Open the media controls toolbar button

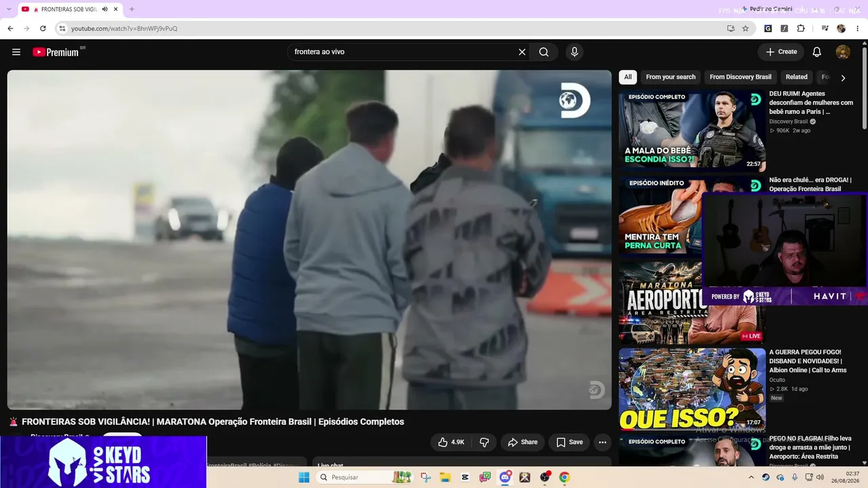pos(825,28)
